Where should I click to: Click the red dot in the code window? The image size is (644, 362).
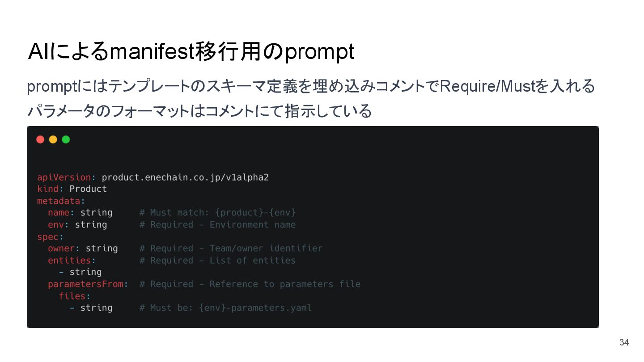pos(40,139)
